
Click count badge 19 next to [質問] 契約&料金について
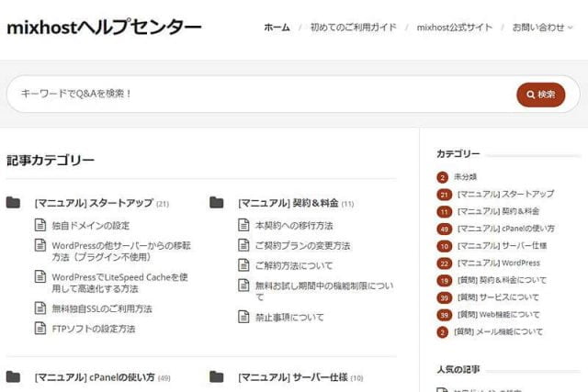tap(444, 281)
